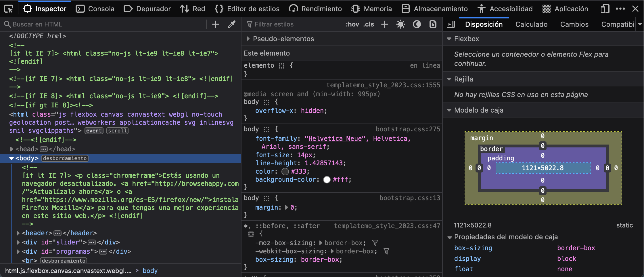Click the #fff background-color swatch

(x=327, y=180)
